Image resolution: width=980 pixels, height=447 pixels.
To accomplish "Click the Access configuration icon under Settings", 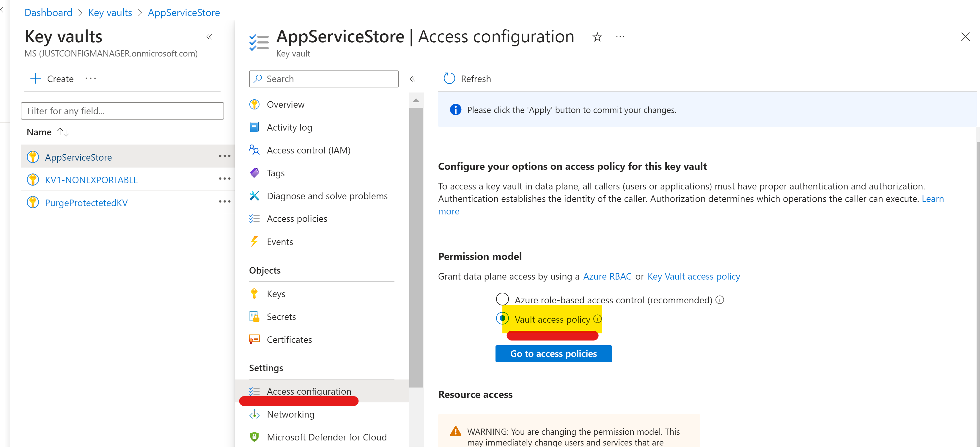I will (254, 391).
